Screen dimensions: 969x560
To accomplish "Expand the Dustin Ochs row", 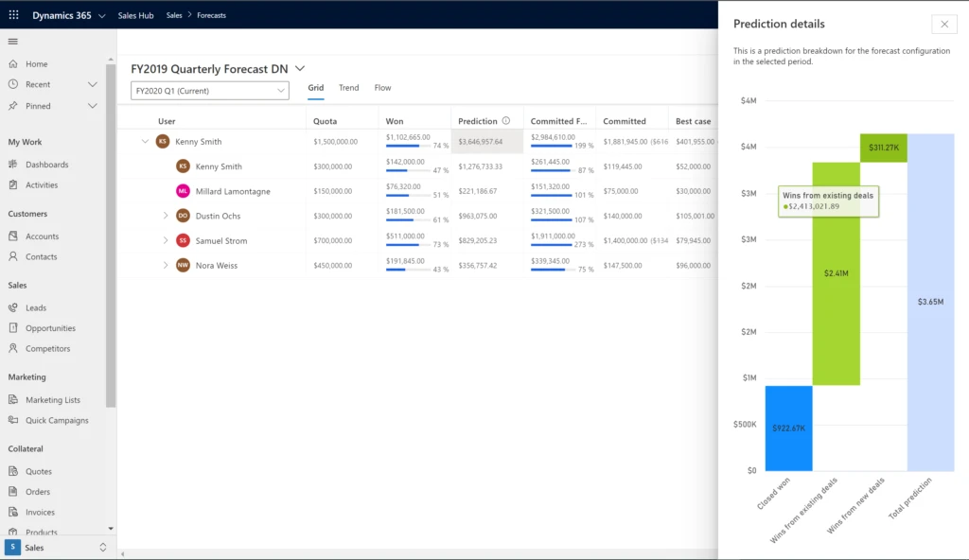I will (x=166, y=216).
